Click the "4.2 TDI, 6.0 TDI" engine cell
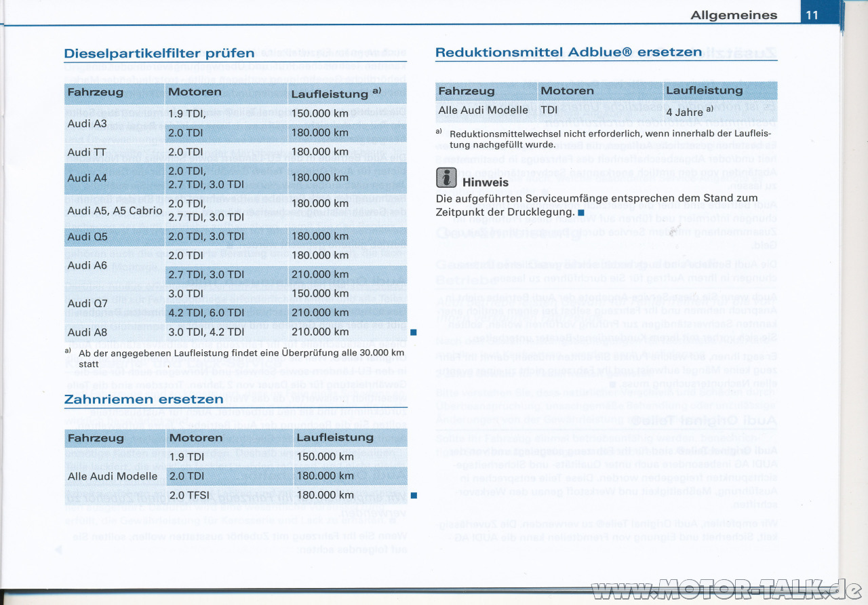868x605 pixels. pyautogui.click(x=206, y=313)
